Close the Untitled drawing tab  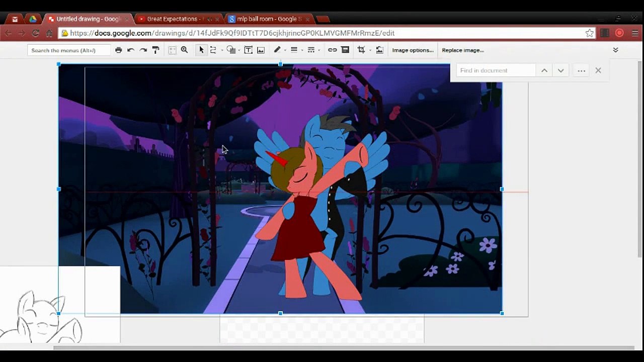click(127, 19)
